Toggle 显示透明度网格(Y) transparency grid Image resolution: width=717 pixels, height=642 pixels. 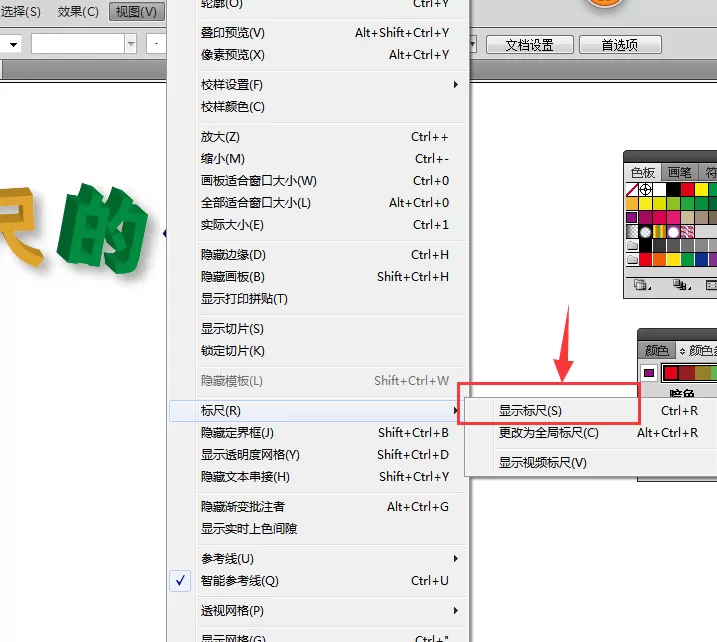[319, 455]
